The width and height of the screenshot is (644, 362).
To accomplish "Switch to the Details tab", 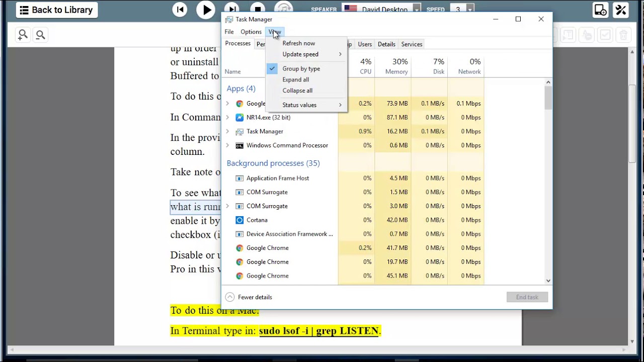I will tap(386, 44).
